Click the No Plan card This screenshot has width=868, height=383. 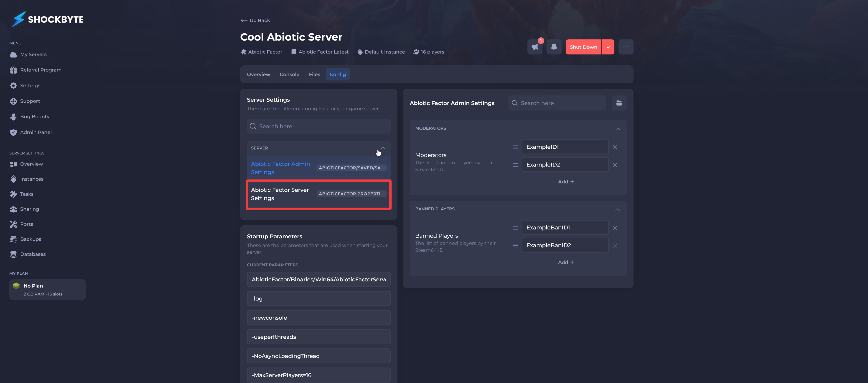pos(48,290)
